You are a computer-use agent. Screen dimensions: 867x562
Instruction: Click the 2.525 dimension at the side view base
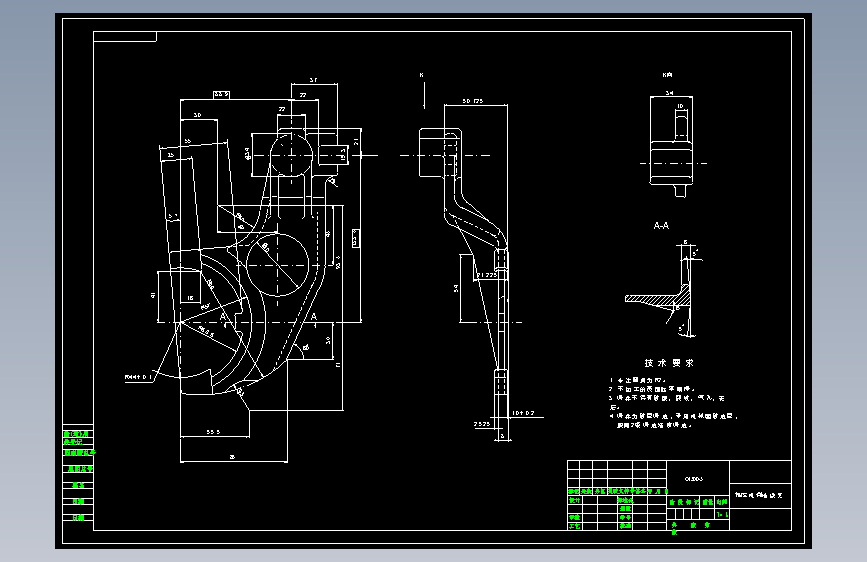click(x=482, y=424)
